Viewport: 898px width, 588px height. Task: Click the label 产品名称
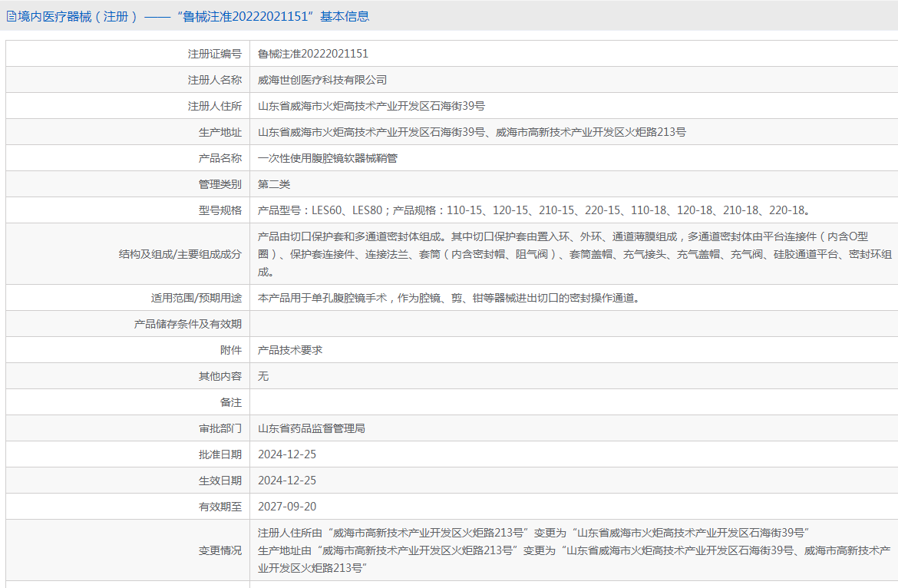coord(220,158)
